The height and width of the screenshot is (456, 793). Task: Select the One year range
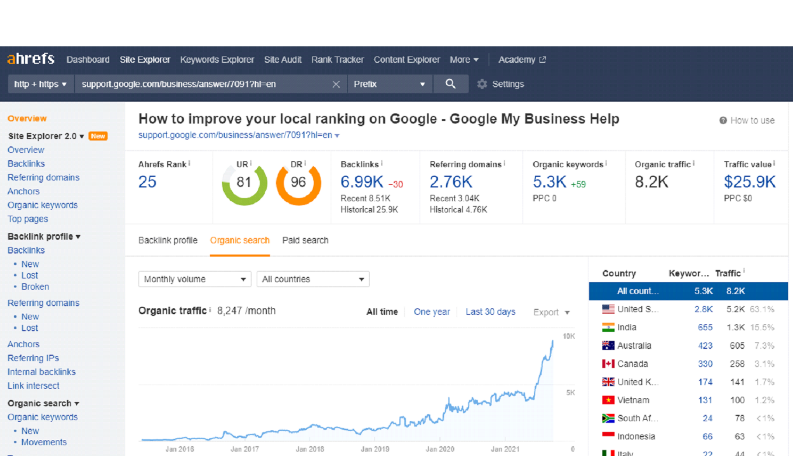(x=432, y=312)
